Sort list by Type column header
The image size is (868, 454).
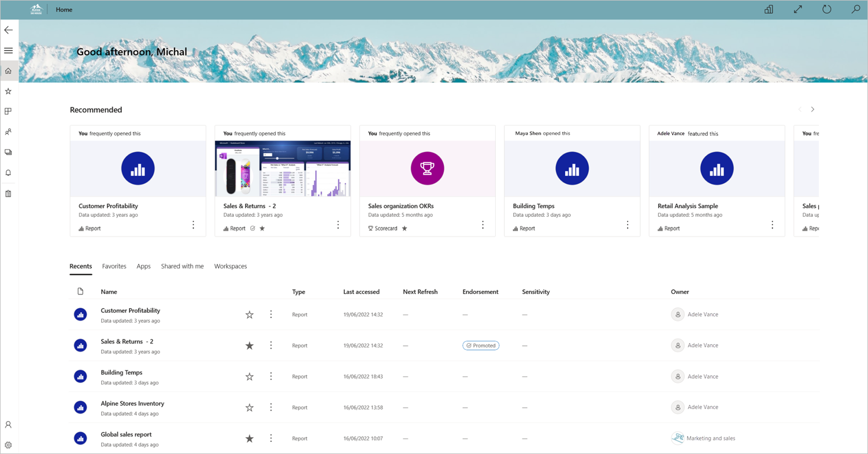pyautogui.click(x=299, y=292)
